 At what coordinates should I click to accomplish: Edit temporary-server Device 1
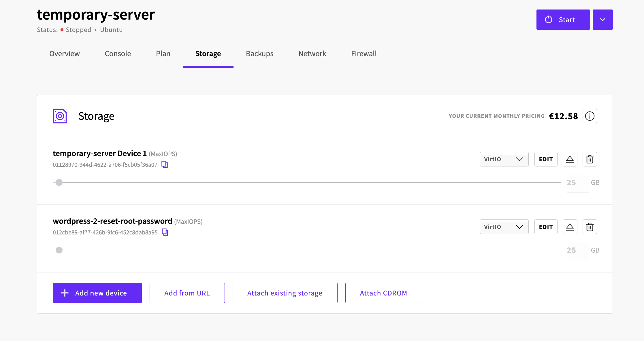(546, 159)
